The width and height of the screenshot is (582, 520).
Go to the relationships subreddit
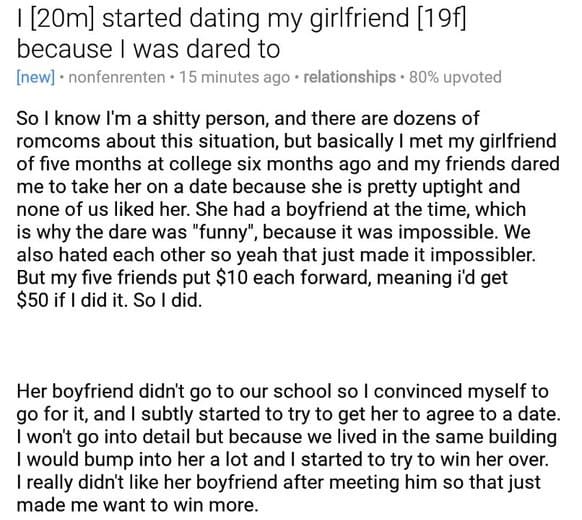(350, 77)
